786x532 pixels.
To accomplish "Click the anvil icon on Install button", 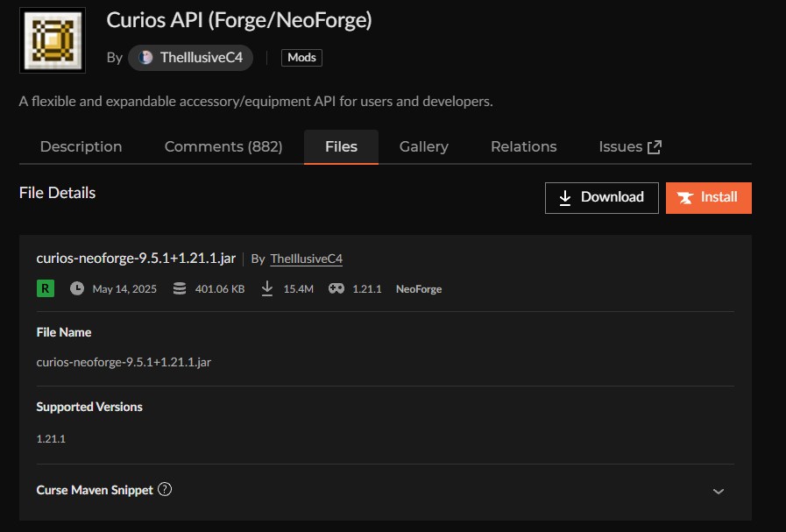I will 686,197.
